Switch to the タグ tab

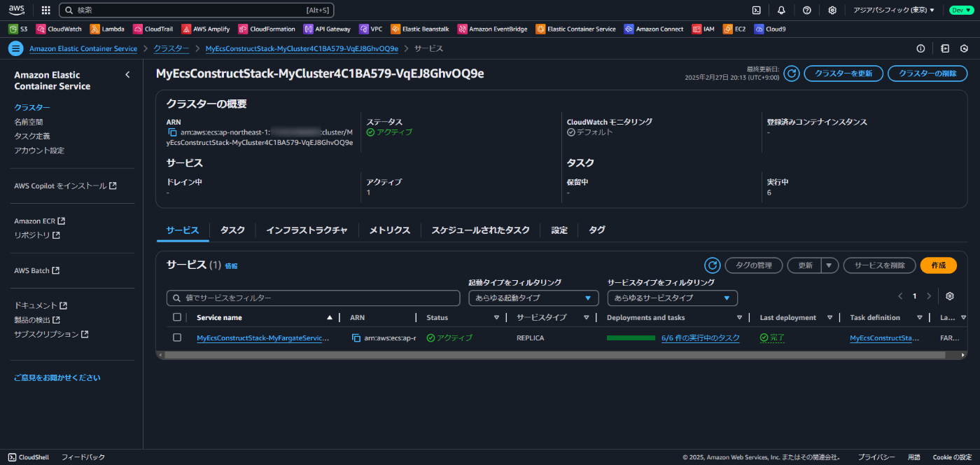[597, 230]
